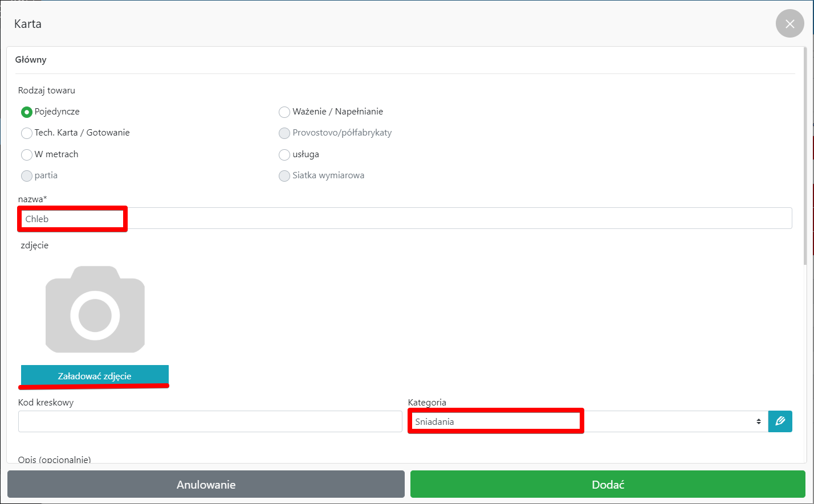Close the Karta dialog with X
Viewport: 814px width, 504px height.
coord(789,24)
